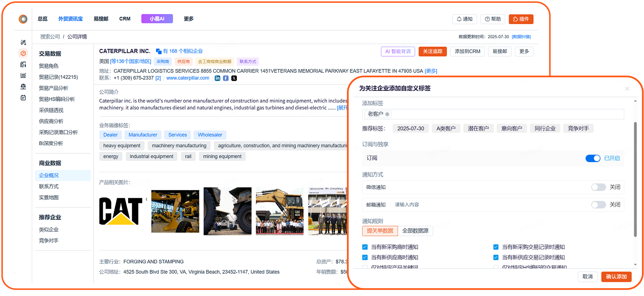Image resolution: width=644 pixels, height=296 pixels.
Task: Select the balance scale sidebar icon
Action: (x=23, y=86)
